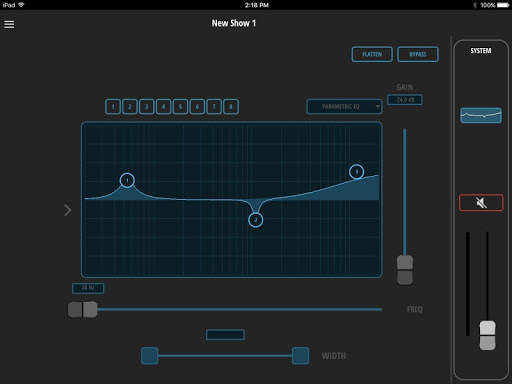Viewport: 512px width, 384px height.
Task: Click the gain slider handle
Action: [x=405, y=270]
